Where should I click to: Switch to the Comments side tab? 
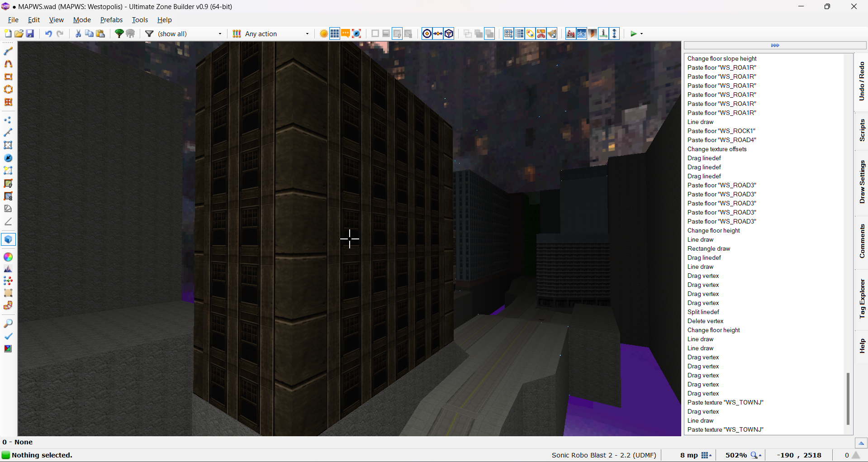[x=862, y=241]
